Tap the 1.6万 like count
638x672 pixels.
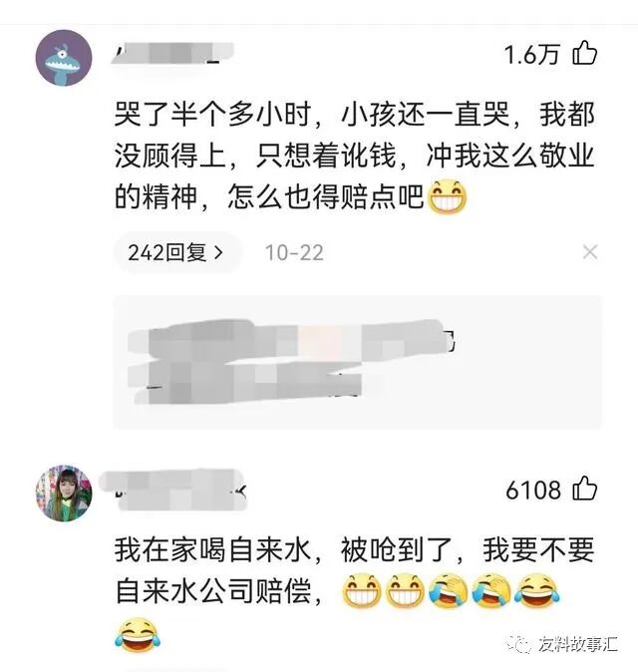pos(531,55)
